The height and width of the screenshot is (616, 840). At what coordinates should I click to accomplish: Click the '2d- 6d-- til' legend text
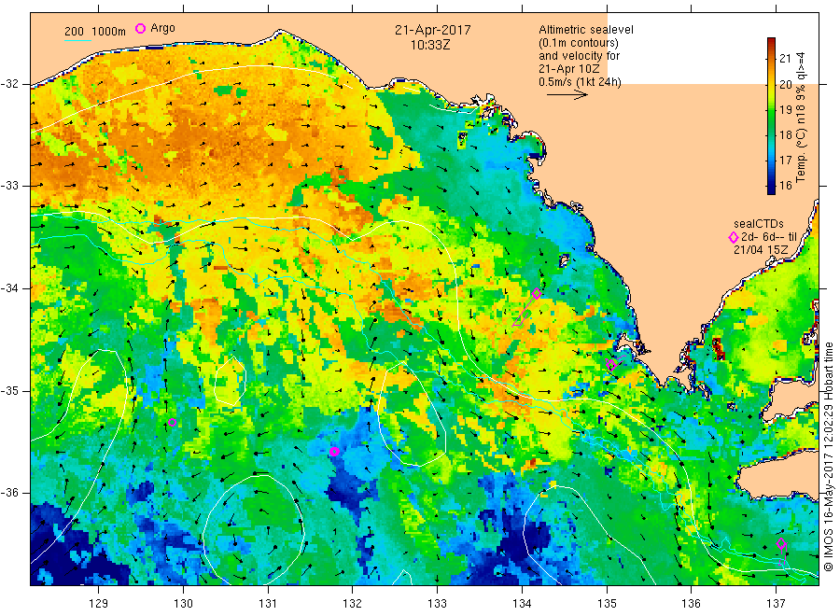769,237
